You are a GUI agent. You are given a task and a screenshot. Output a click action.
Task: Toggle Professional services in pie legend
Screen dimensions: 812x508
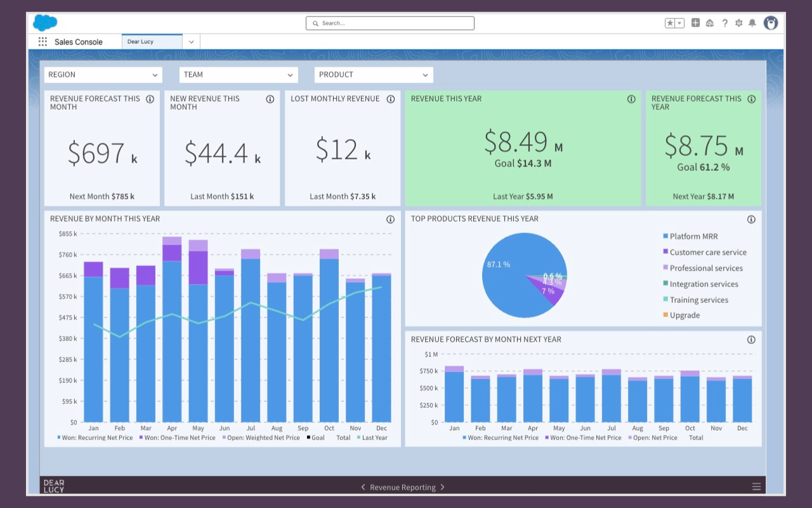(703, 268)
